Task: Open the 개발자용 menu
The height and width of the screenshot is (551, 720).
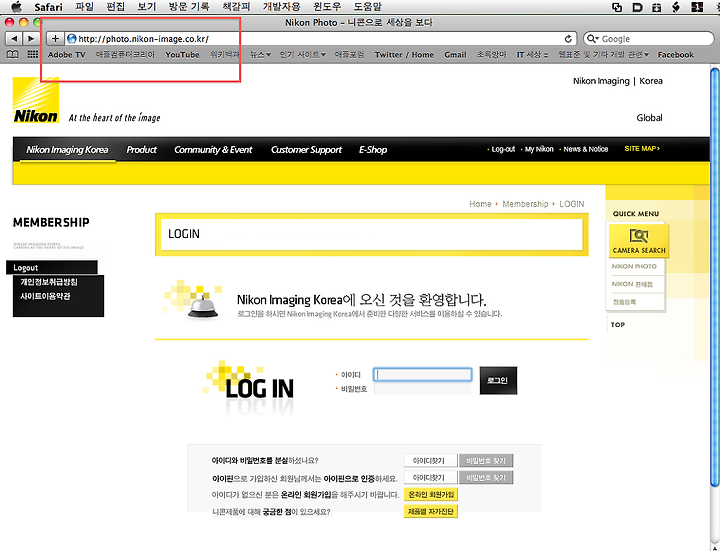Action: 281,7
